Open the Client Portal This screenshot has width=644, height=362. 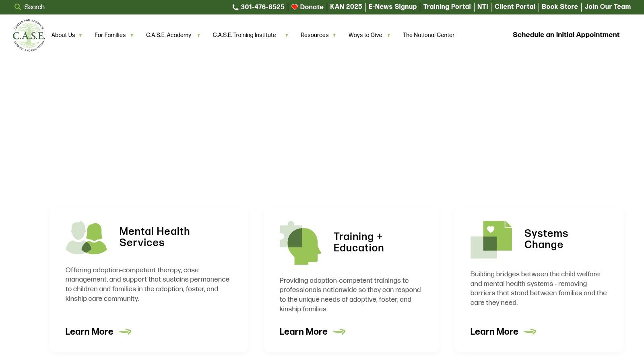[x=515, y=7]
